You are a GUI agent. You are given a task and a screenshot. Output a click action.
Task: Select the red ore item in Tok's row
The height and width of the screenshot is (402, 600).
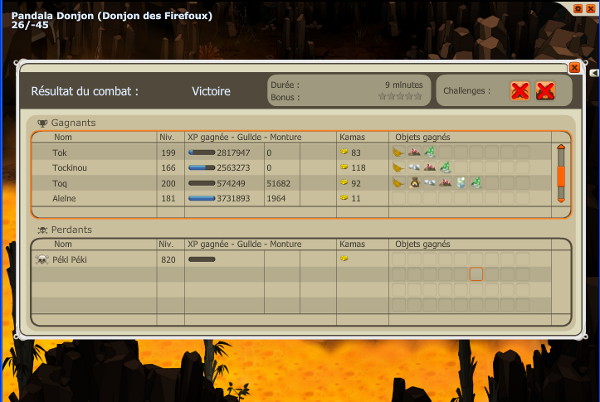click(x=414, y=153)
